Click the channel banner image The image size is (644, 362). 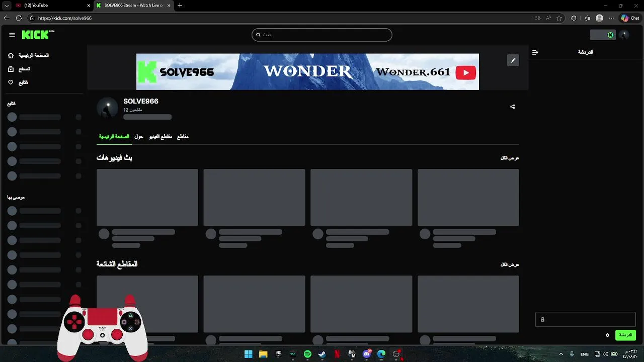click(307, 72)
